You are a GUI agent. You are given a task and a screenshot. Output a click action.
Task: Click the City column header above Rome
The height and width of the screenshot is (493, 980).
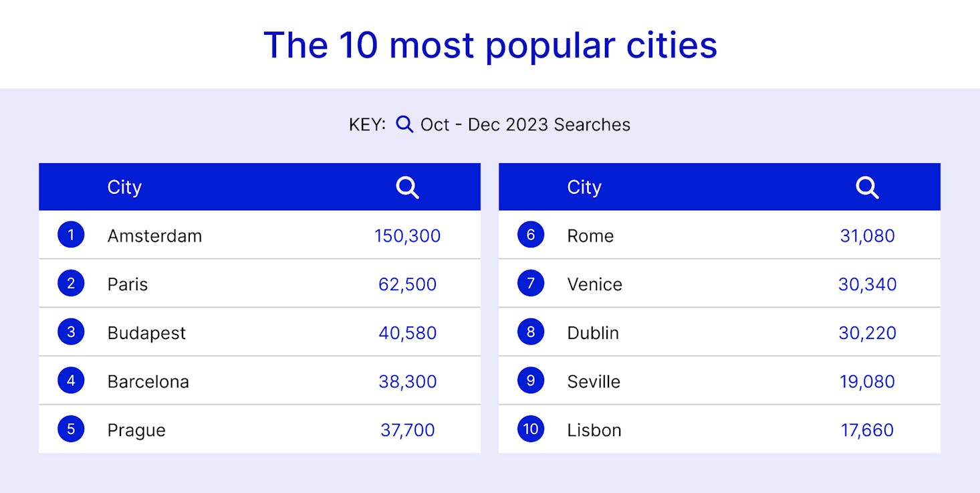click(x=584, y=187)
